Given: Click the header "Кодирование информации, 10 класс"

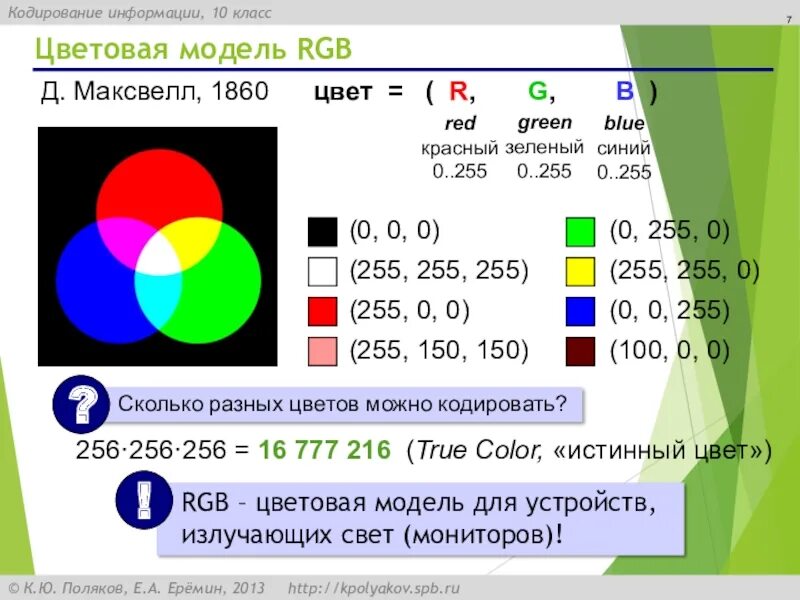Looking at the screenshot, I should coord(140,13).
